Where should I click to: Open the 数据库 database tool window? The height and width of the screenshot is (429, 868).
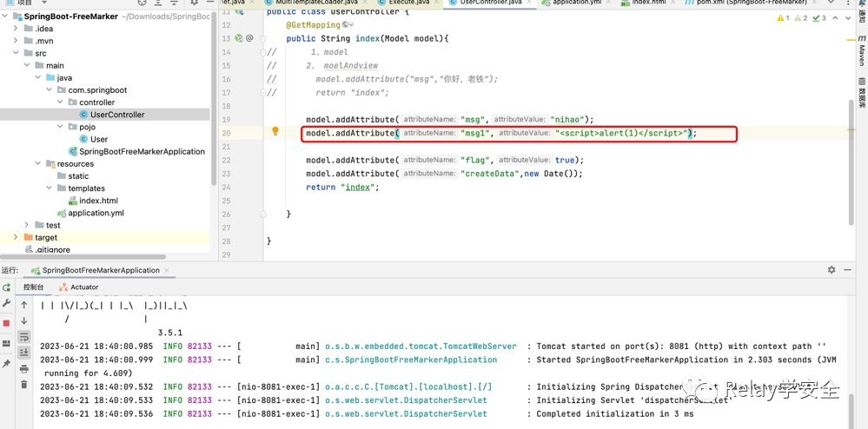pos(861,92)
